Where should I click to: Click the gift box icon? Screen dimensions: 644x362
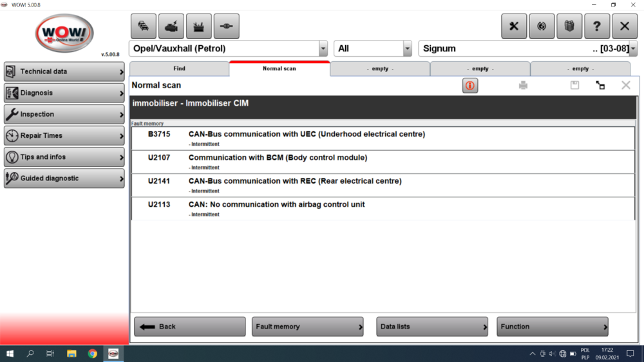(569, 26)
